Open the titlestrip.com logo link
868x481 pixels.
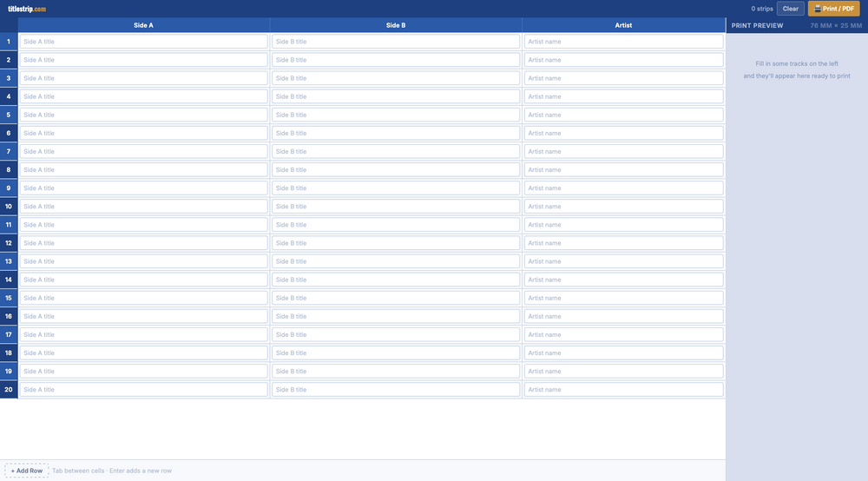(x=27, y=9)
